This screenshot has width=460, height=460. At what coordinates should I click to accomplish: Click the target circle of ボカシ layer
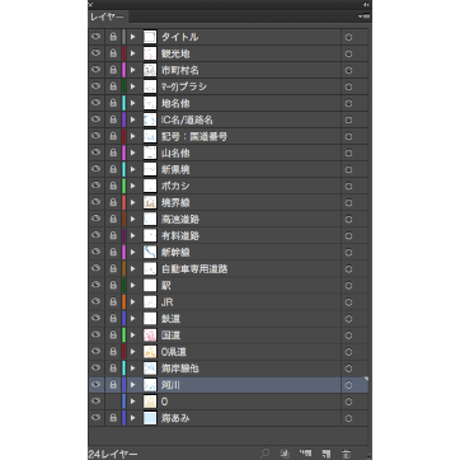[x=349, y=186]
